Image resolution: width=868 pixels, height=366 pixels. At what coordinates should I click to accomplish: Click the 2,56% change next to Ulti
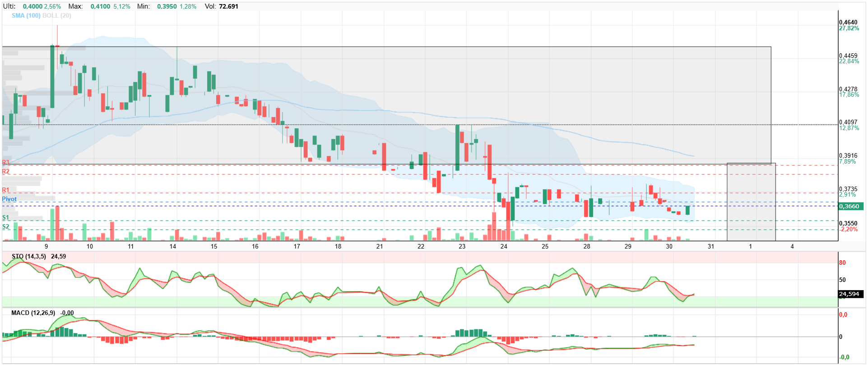pos(52,6)
